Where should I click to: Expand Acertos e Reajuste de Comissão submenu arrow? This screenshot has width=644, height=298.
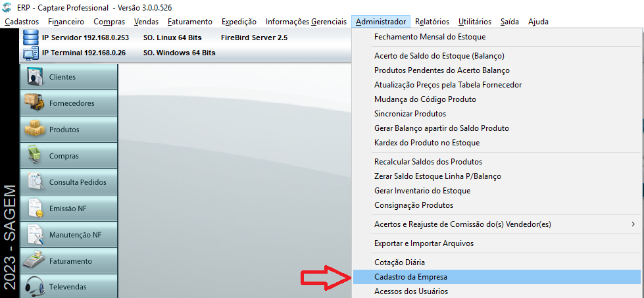[633, 224]
